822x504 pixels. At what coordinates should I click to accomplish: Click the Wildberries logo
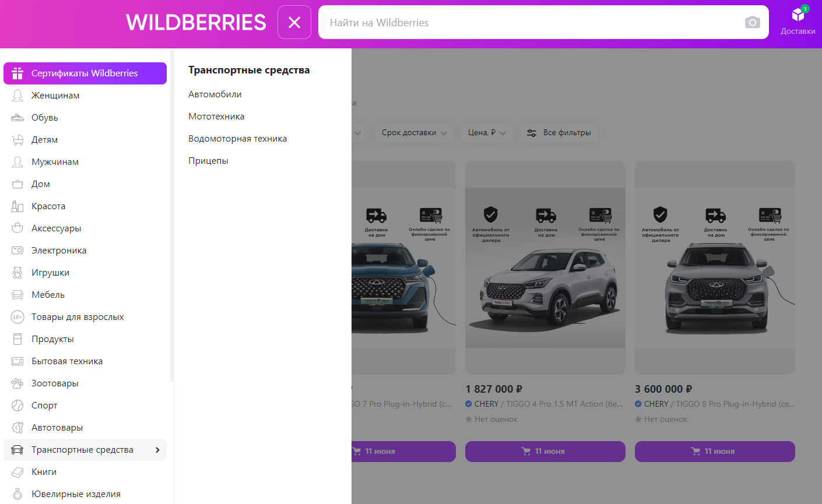pos(196,22)
